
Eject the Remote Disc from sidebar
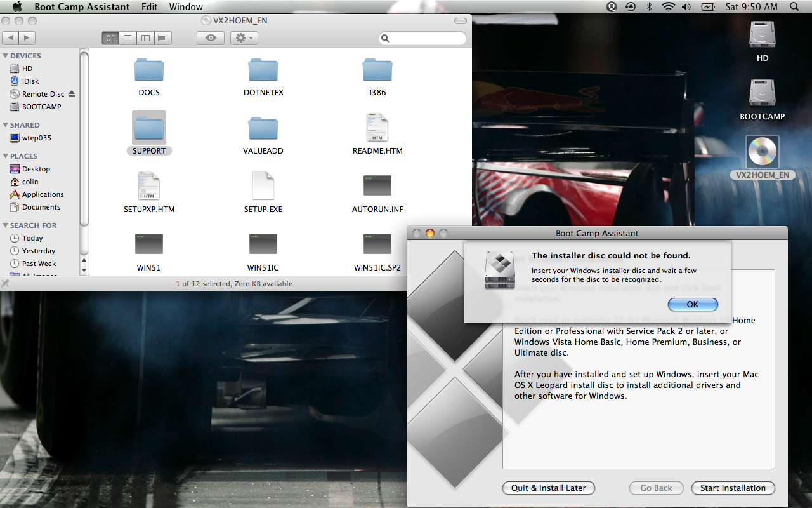point(72,94)
